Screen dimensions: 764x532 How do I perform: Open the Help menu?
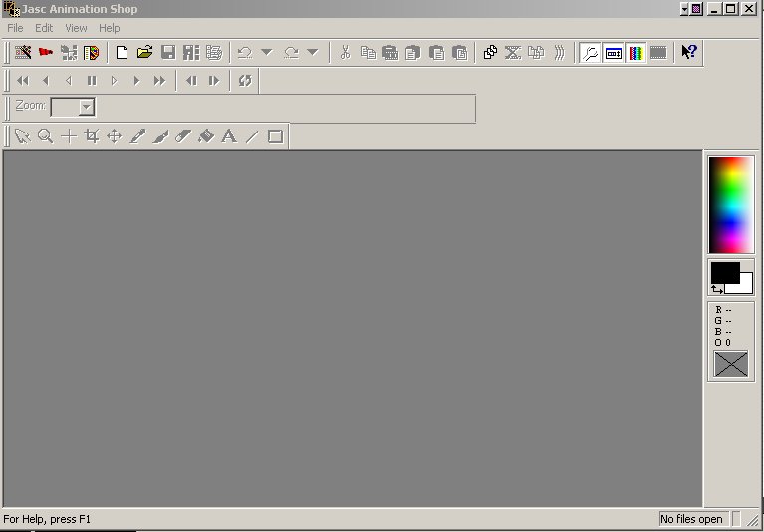coord(110,28)
